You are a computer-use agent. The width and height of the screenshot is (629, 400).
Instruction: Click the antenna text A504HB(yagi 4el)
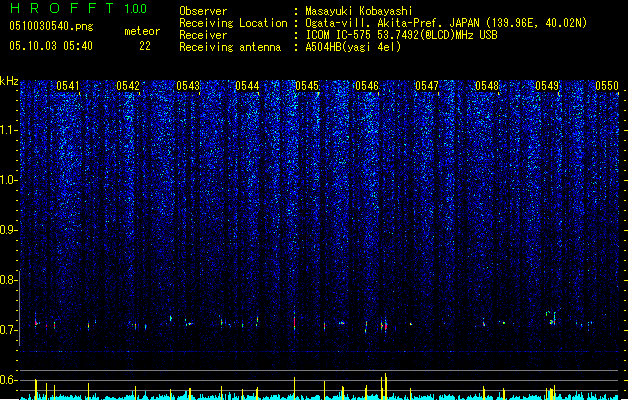[x=353, y=47]
